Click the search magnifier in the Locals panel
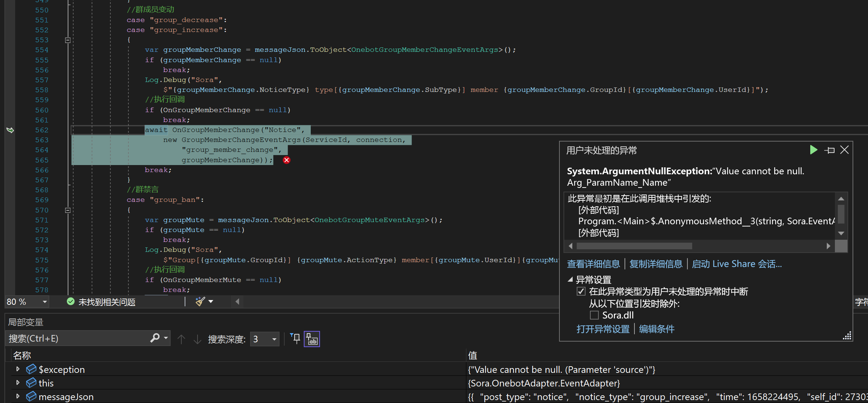 point(156,338)
